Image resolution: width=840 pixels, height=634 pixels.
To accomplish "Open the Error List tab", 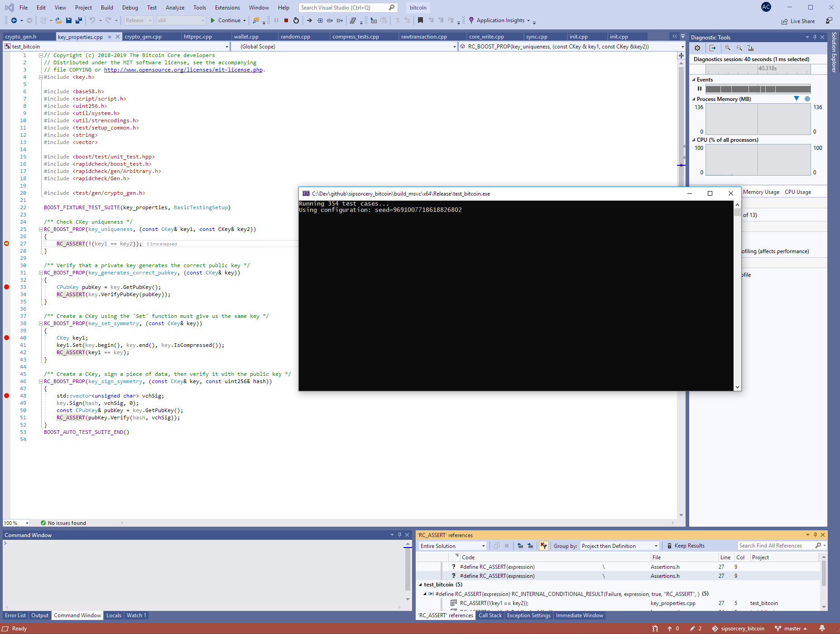I will click(x=15, y=615).
